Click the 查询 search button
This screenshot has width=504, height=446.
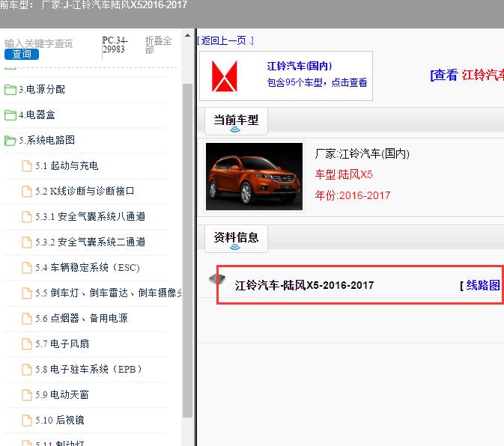point(22,54)
